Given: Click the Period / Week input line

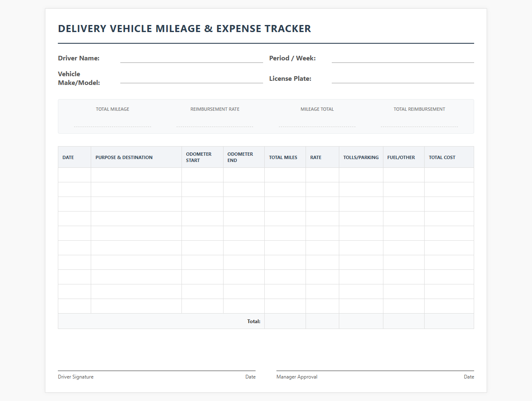Looking at the screenshot, I should click(x=403, y=58).
